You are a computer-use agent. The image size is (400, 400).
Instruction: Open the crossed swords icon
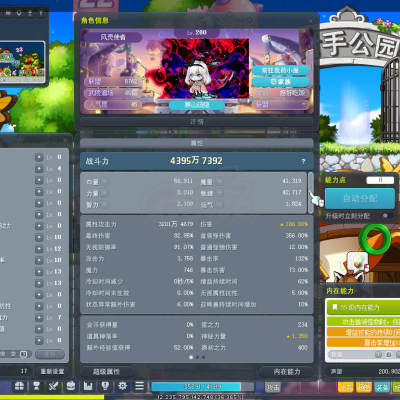[53, 386]
